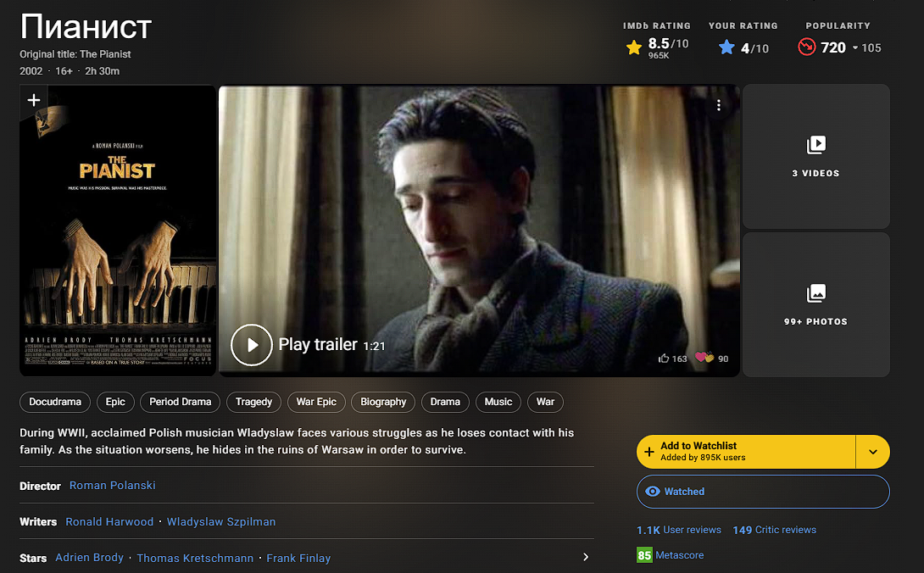
Task: Open the 99+ Photos gallery
Action: (x=816, y=305)
